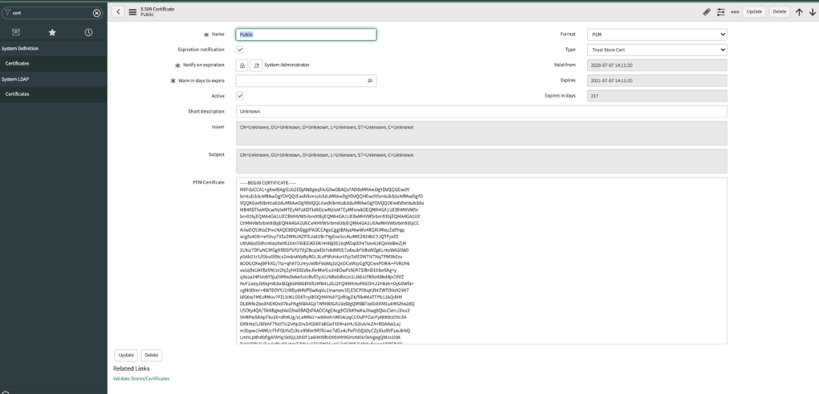Open more options ellipsis in header
The image size is (819, 394).
pyautogui.click(x=735, y=12)
